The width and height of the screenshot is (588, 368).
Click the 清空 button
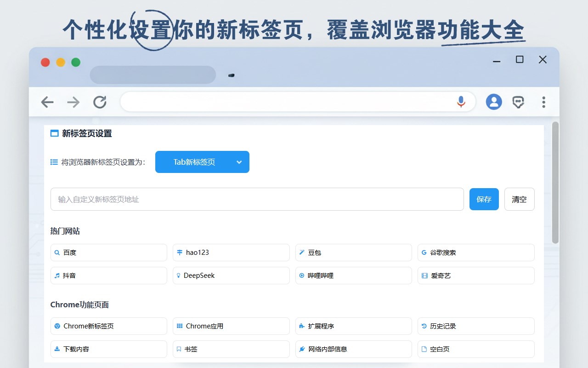[x=520, y=199]
